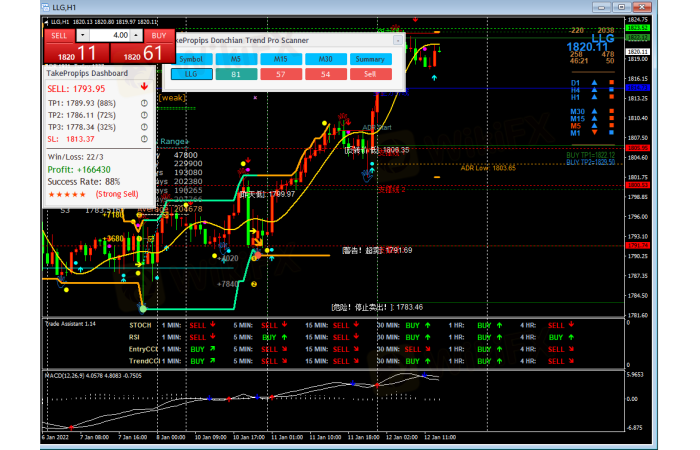Click the Summary header in scanner
Image resolution: width=700 pixels, height=450 pixels.
click(x=370, y=59)
